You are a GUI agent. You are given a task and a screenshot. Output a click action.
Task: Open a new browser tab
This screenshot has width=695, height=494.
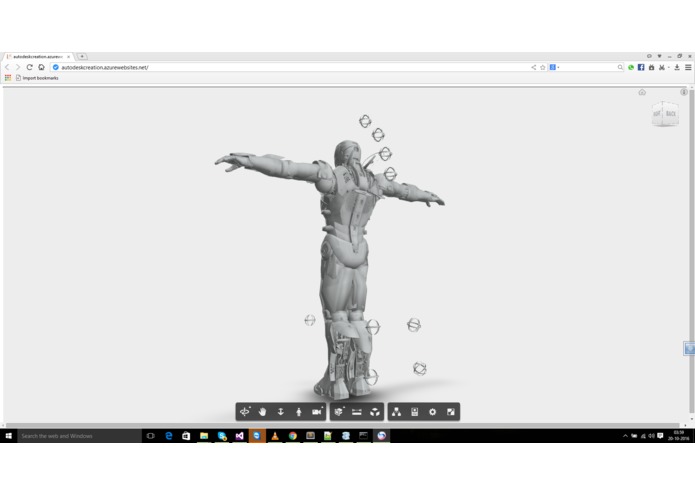click(x=82, y=56)
